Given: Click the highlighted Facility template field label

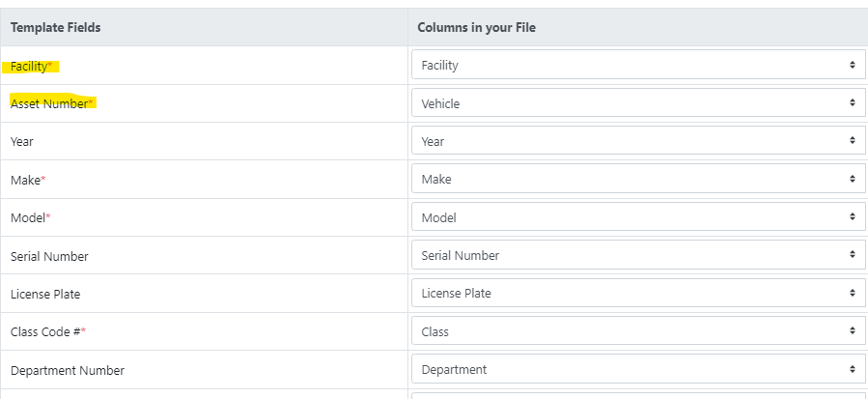Looking at the screenshot, I should 32,66.
